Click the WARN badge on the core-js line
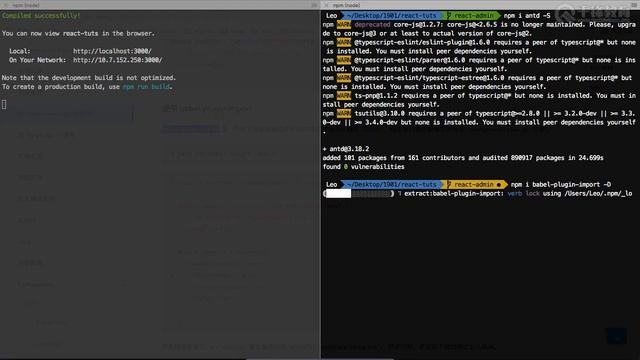Image resolution: width=640 pixels, height=360 pixels. tap(344, 24)
